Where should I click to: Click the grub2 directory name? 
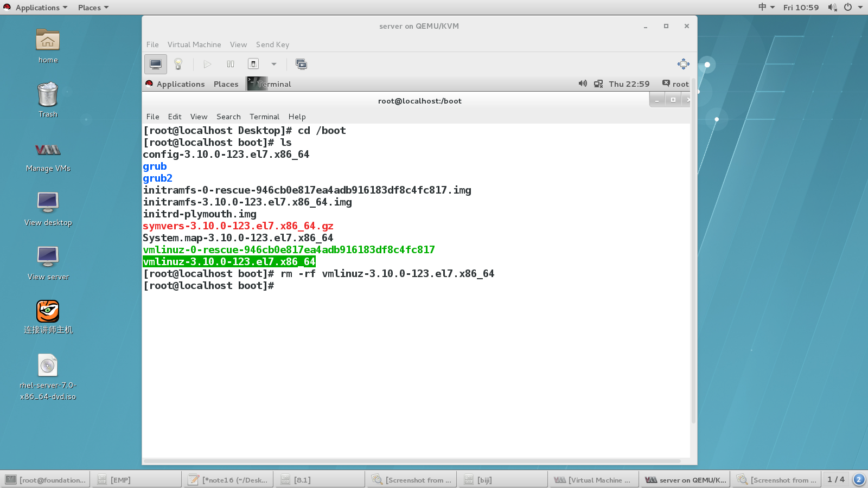pos(157,178)
